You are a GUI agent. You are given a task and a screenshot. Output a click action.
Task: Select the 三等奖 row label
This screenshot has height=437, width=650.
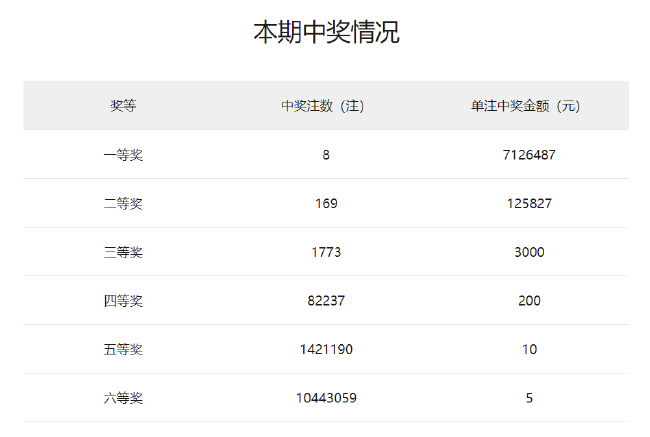123,252
